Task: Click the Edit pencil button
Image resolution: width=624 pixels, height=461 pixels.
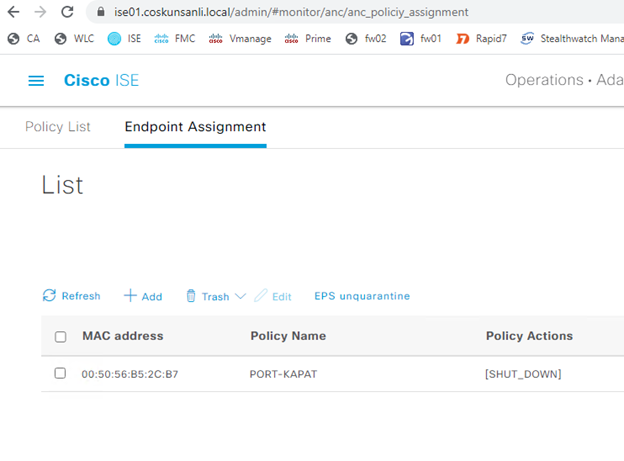Action: coord(273,296)
